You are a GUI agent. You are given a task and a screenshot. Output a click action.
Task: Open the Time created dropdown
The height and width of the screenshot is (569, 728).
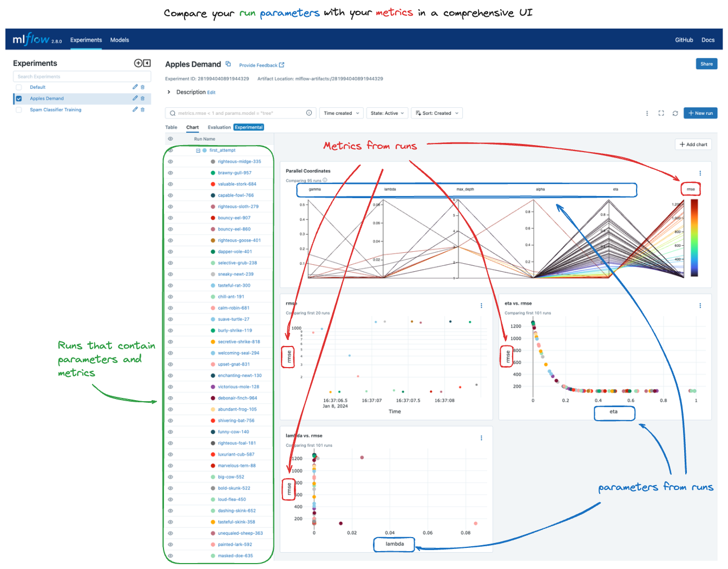click(341, 113)
